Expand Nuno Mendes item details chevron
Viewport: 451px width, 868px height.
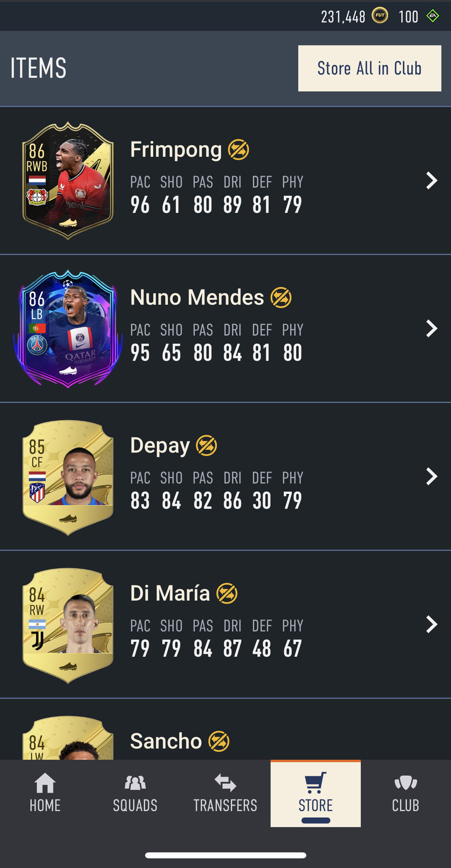pyautogui.click(x=432, y=329)
